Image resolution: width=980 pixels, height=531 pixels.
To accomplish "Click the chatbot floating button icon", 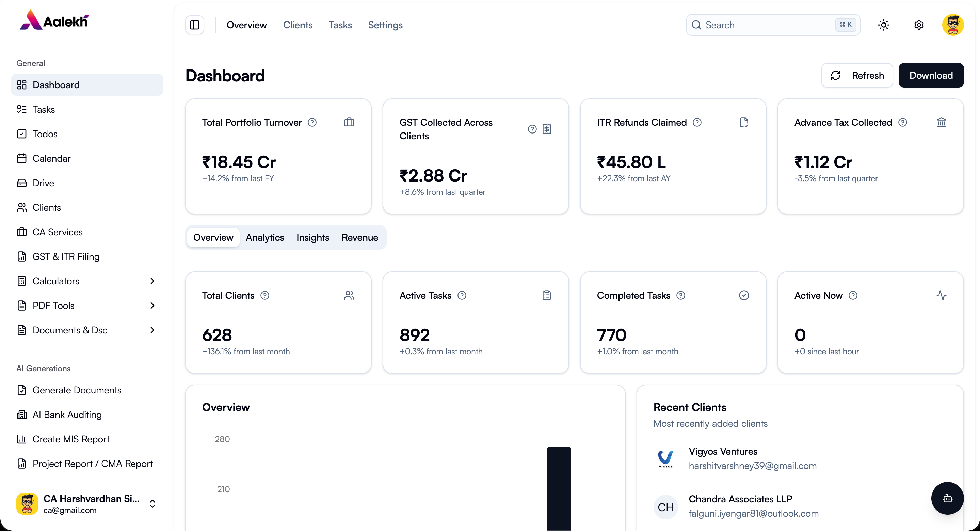I will click(x=947, y=498).
